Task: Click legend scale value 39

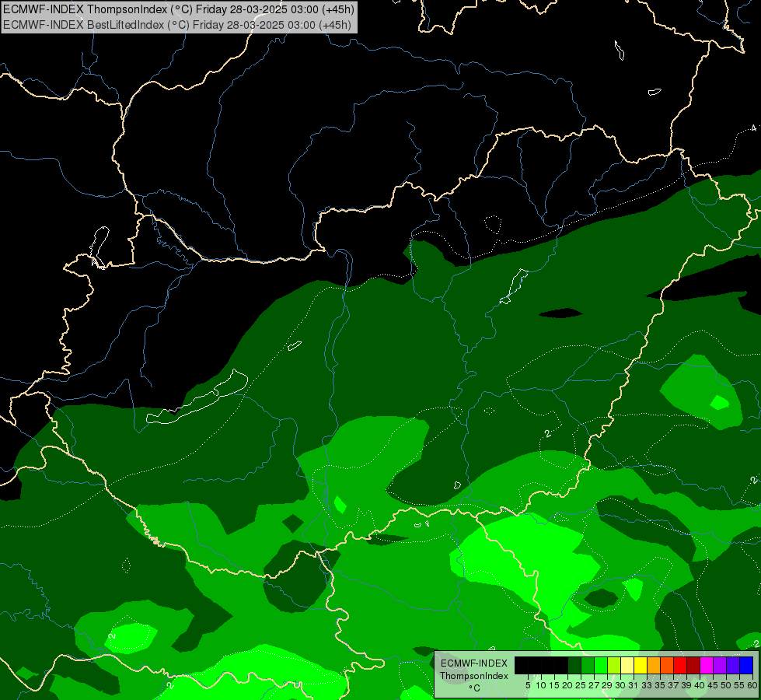Action: pyautogui.click(x=686, y=685)
